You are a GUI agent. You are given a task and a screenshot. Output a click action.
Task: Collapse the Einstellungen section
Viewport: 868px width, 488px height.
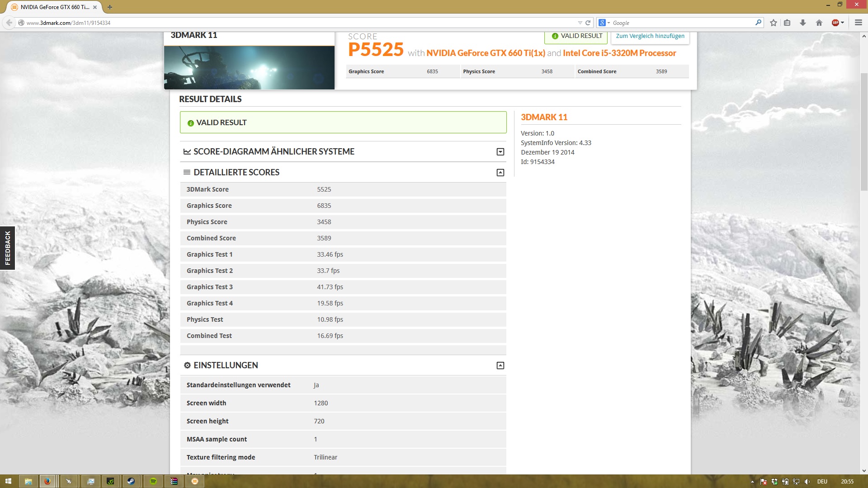[500, 366]
